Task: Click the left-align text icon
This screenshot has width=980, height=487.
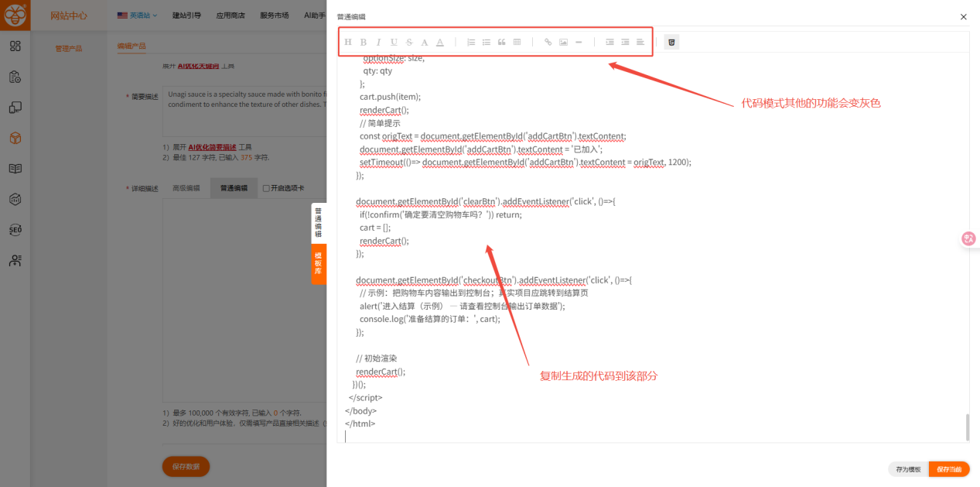Action: click(640, 42)
